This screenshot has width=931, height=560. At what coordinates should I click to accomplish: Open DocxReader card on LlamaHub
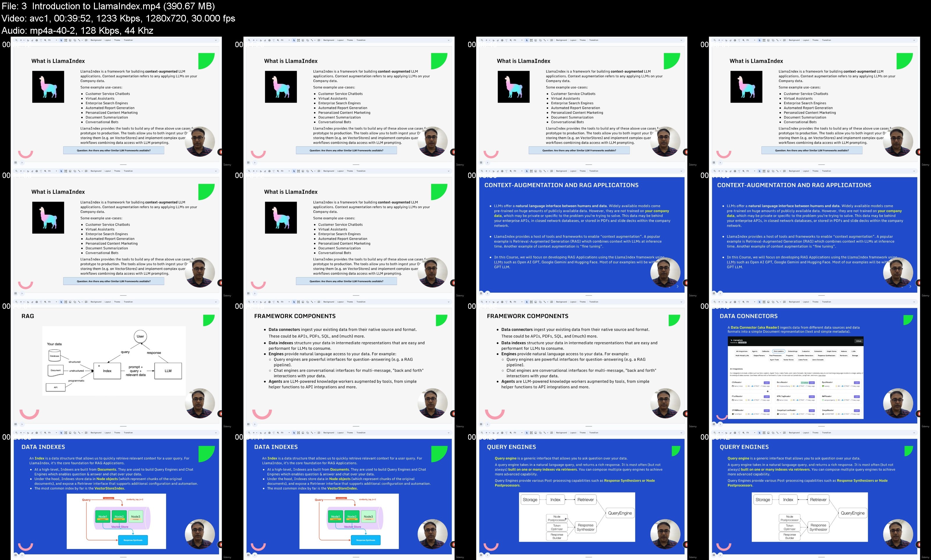pos(796,384)
